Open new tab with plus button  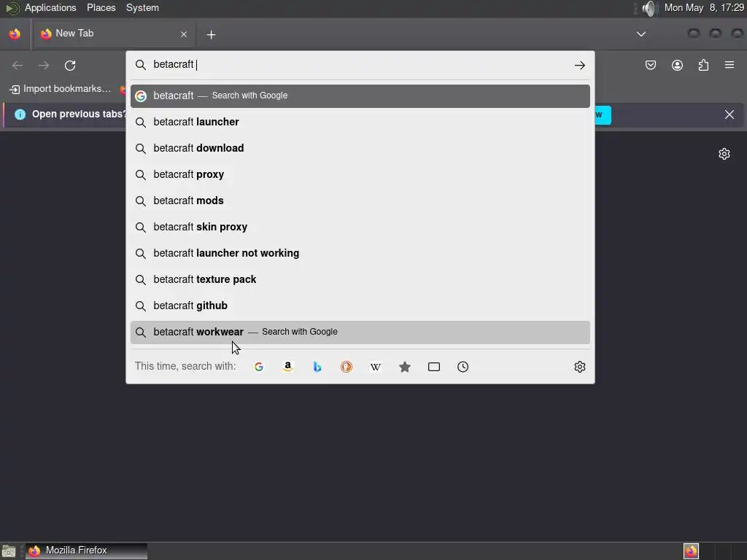(x=211, y=35)
